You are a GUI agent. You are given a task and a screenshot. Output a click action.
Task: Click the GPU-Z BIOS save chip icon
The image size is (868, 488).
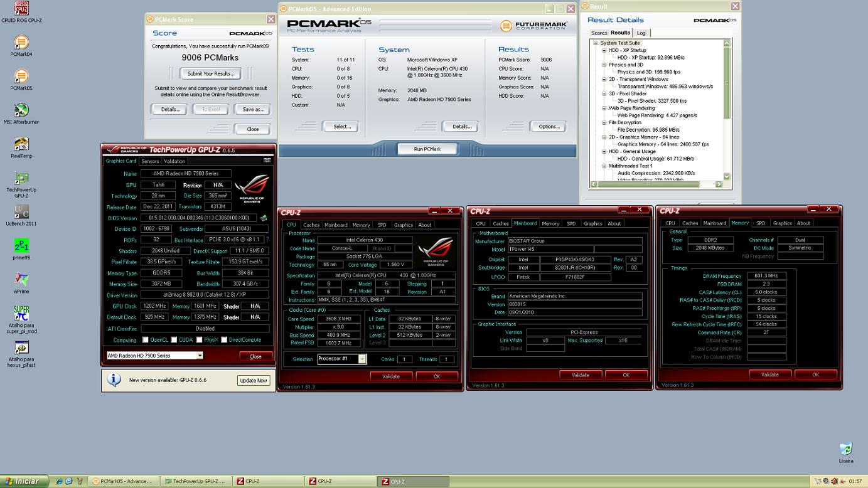(264, 218)
